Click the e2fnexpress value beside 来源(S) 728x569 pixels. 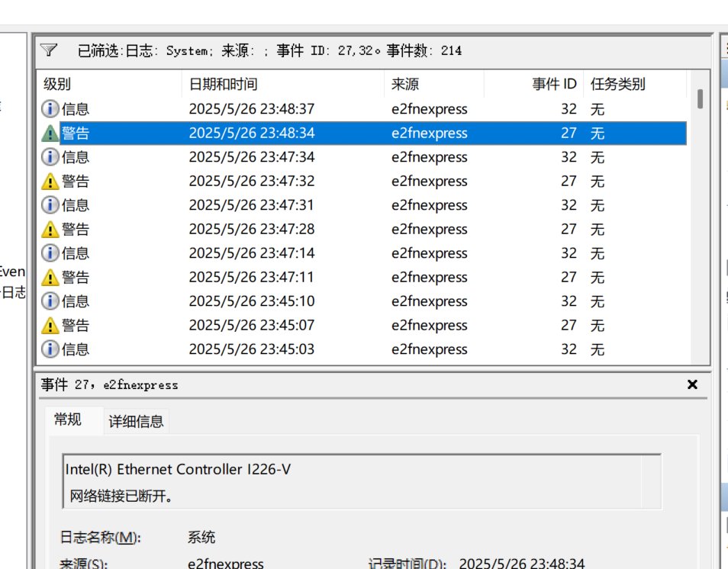[x=226, y=563]
